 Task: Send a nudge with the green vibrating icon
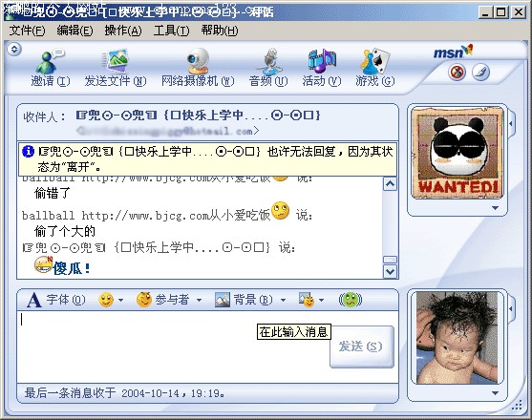coord(351,300)
